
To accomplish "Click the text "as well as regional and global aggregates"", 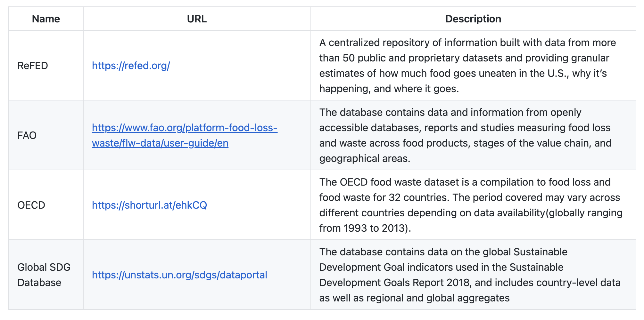I will click(x=414, y=298).
